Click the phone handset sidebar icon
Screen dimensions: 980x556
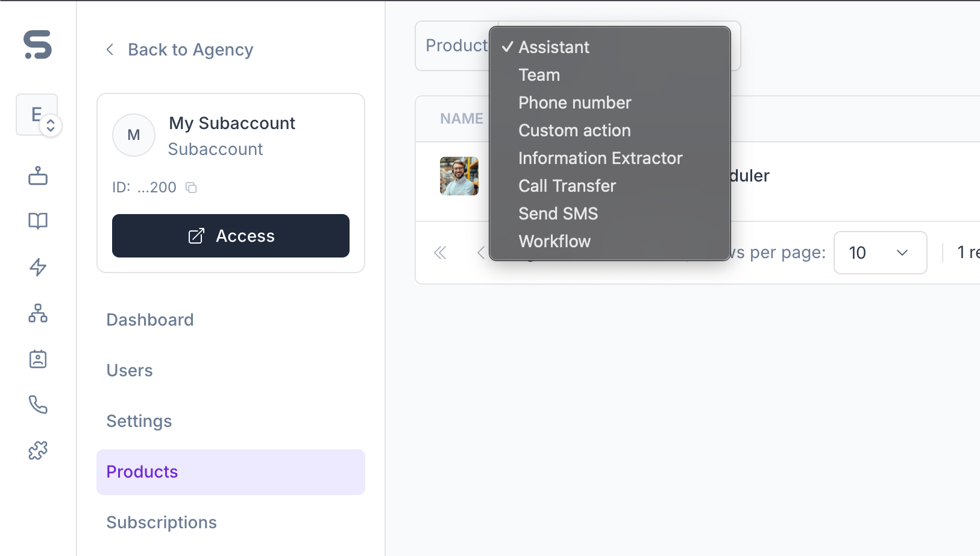click(38, 405)
